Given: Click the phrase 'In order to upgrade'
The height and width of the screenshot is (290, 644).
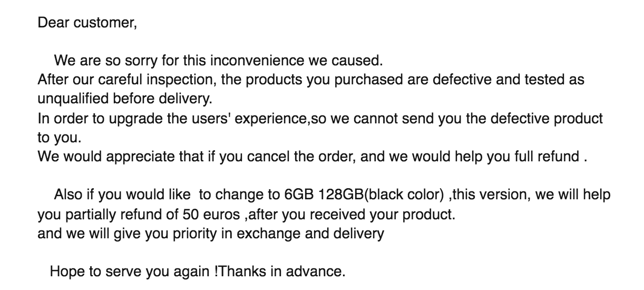Looking at the screenshot, I should (91, 118).
